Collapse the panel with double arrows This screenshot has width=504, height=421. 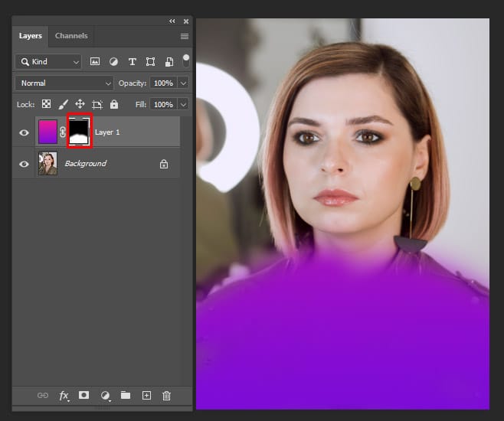[x=172, y=21]
